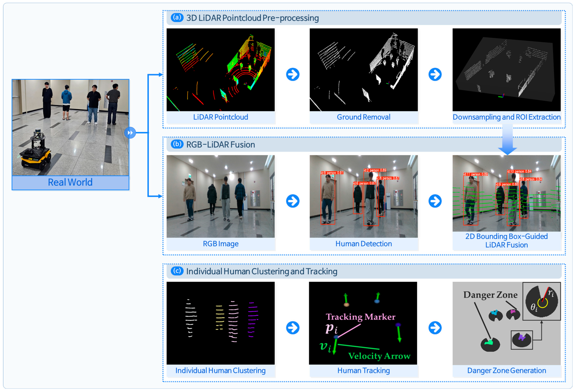The image size is (575, 392).
Task: Click the (c) section badge
Action: (177, 271)
